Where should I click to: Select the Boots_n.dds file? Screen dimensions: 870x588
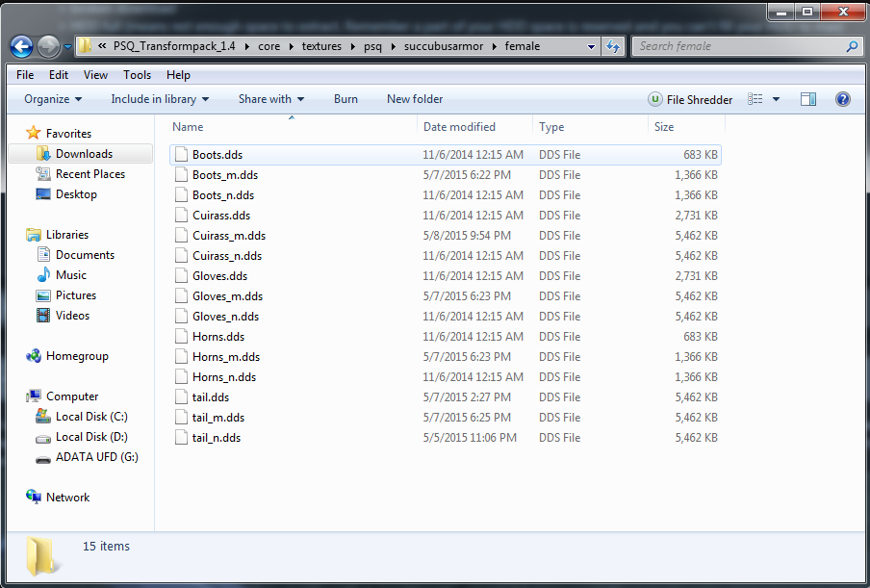tap(445, 195)
